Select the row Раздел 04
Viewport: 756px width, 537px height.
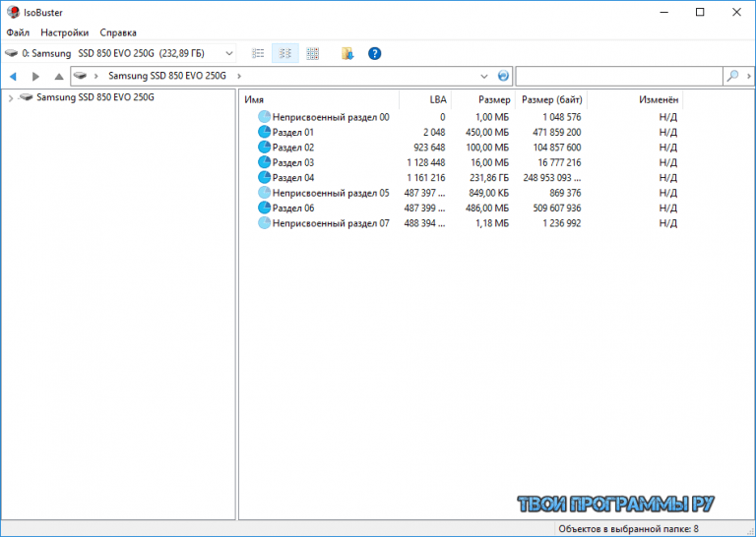tap(462, 177)
